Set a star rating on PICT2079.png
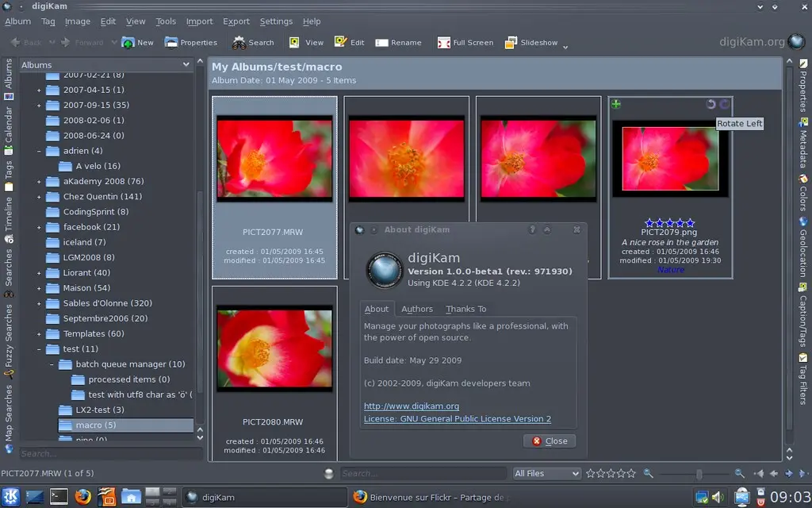The height and width of the screenshot is (508, 812). (x=670, y=224)
